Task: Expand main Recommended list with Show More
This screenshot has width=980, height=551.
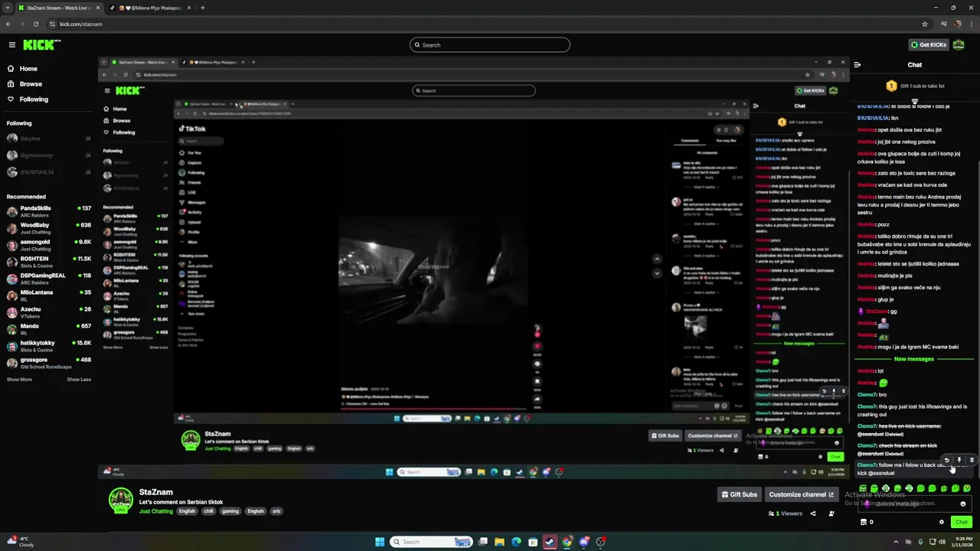Action: point(19,380)
